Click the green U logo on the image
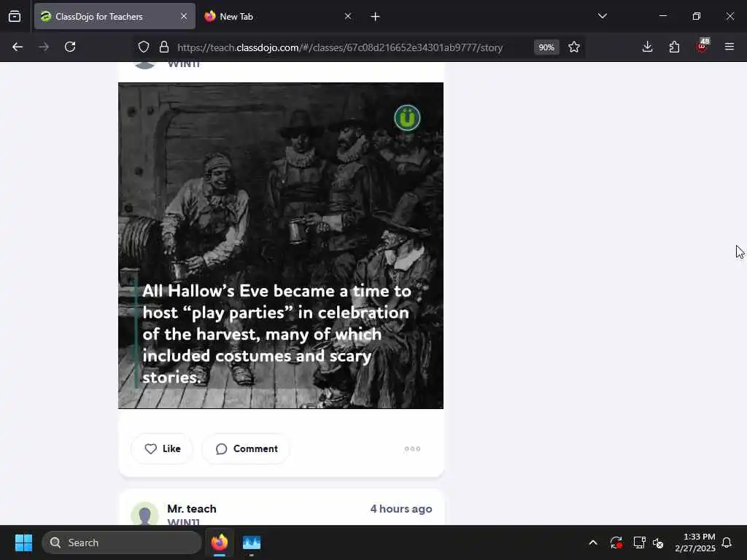This screenshot has width=747, height=560. (407, 117)
